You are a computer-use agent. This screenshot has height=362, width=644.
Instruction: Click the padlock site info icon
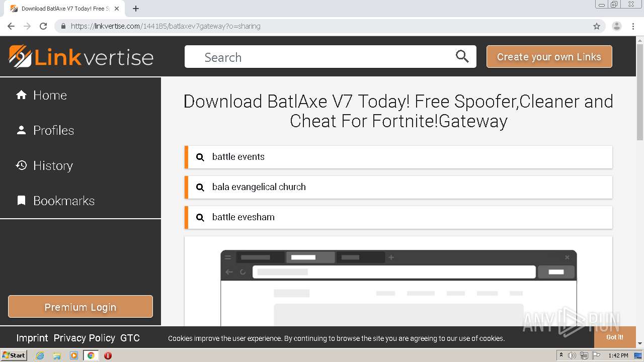click(x=63, y=26)
